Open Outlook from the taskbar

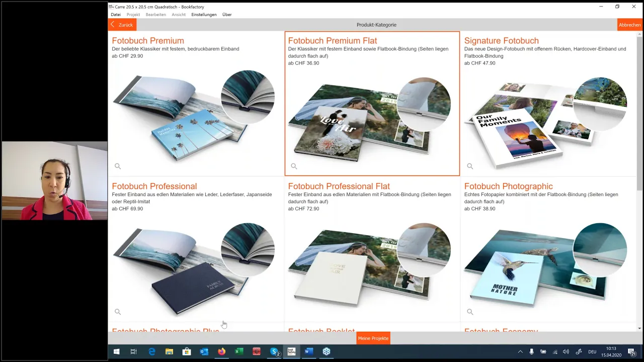coord(204,352)
